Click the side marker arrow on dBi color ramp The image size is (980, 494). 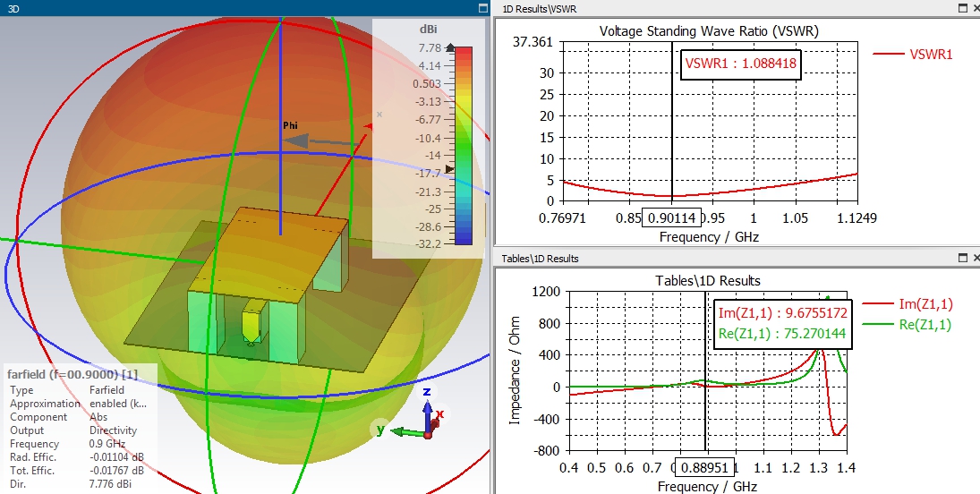449,169
